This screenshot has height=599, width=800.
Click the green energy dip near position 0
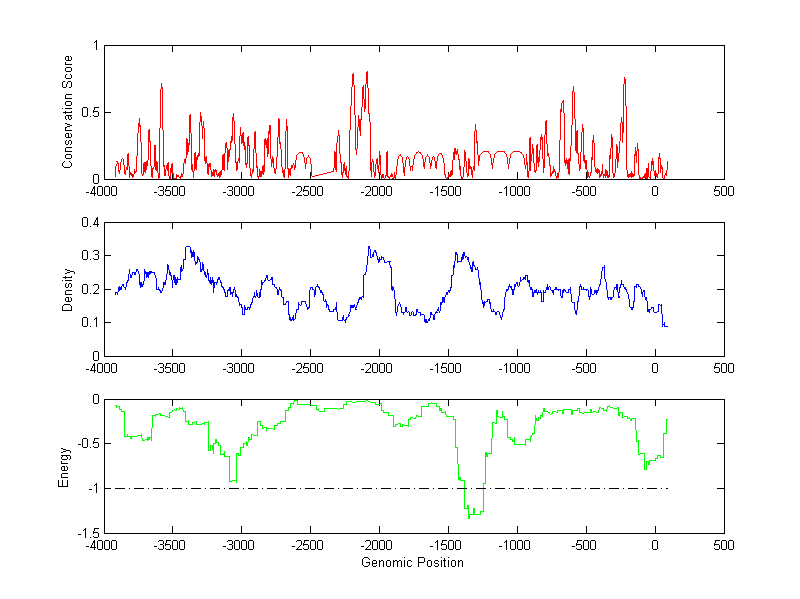(x=646, y=466)
